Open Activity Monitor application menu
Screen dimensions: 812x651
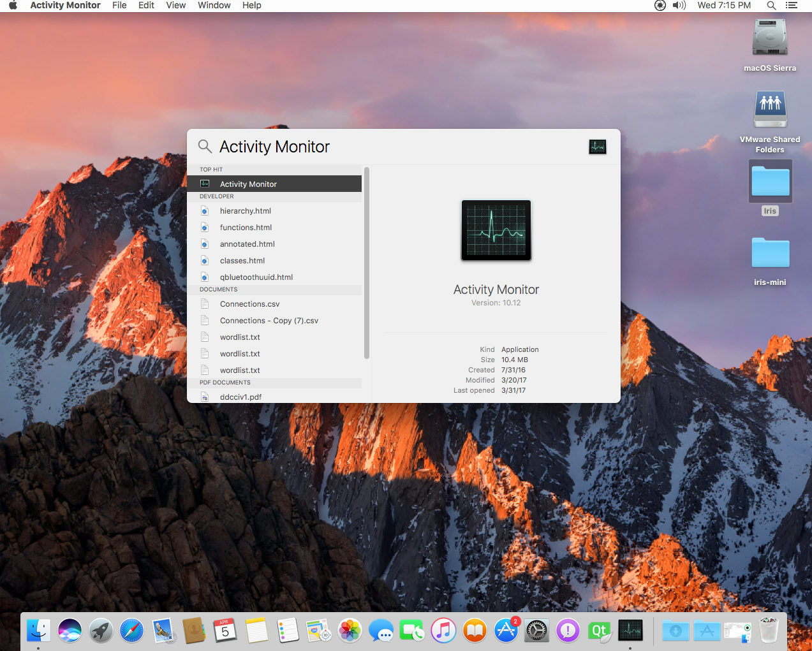[65, 5]
